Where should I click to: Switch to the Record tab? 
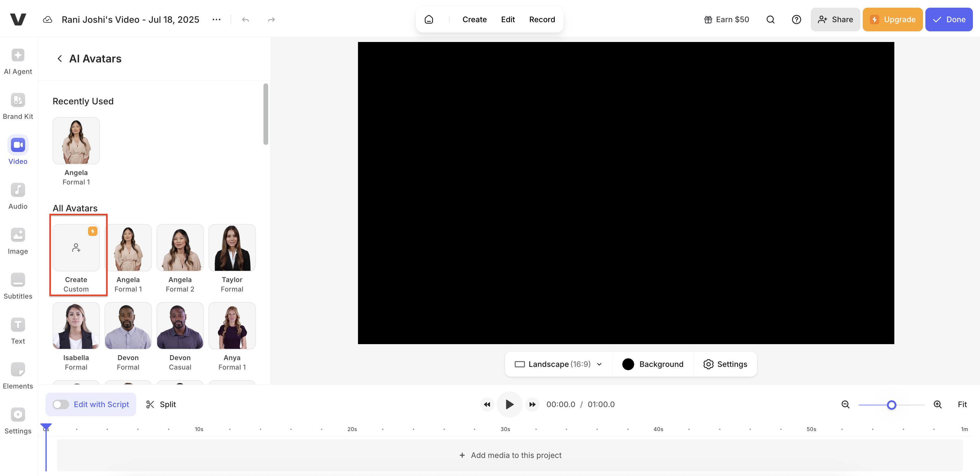click(x=542, y=19)
